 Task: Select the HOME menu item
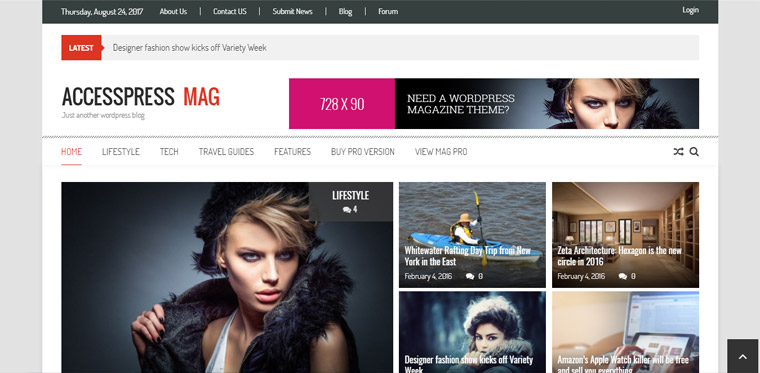[x=71, y=152]
